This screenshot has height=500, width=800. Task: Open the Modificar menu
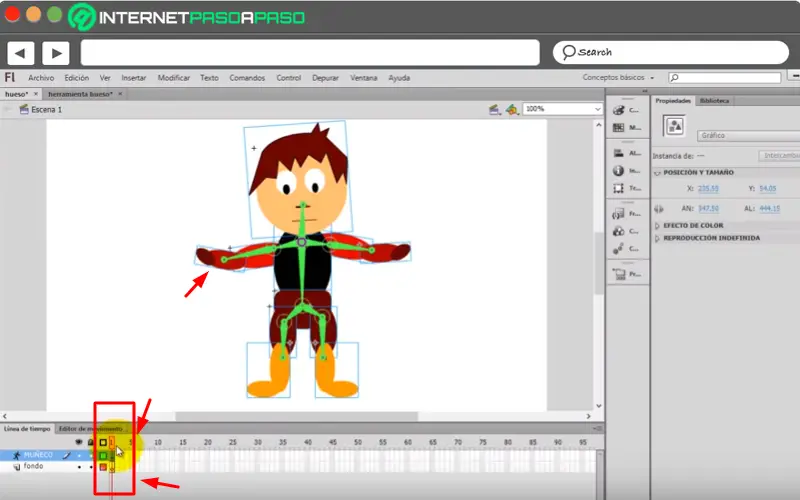pyautogui.click(x=173, y=78)
